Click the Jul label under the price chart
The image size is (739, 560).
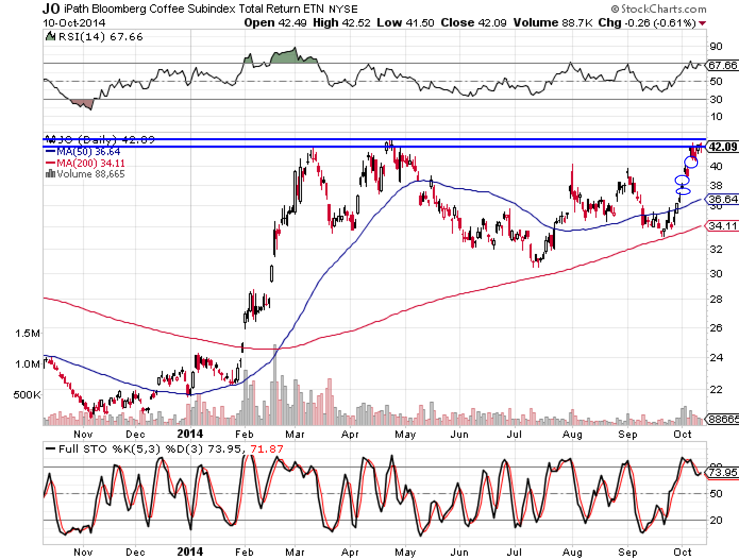tap(515, 435)
